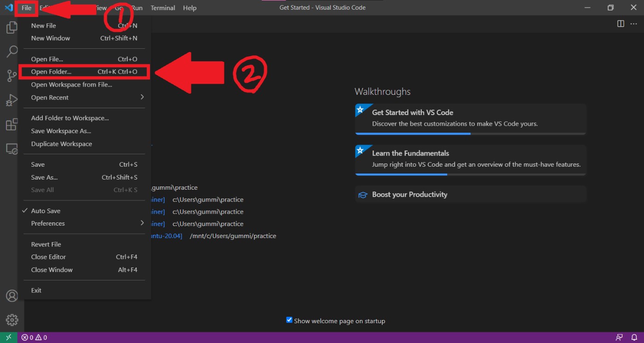Choose Revert File
Image resolution: width=644 pixels, height=343 pixels.
click(x=84, y=244)
